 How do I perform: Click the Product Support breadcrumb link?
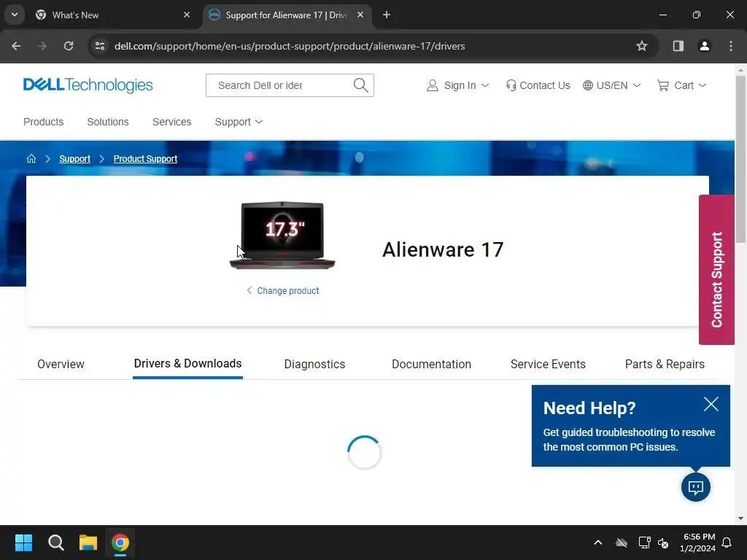pos(145,158)
